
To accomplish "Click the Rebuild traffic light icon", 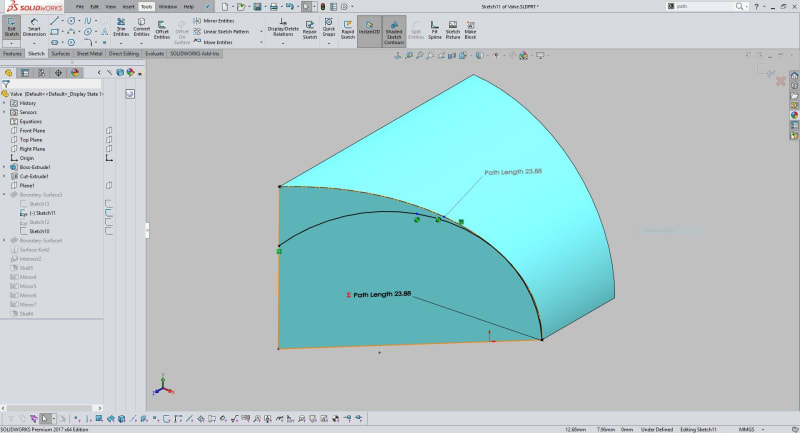I will point(323,7).
